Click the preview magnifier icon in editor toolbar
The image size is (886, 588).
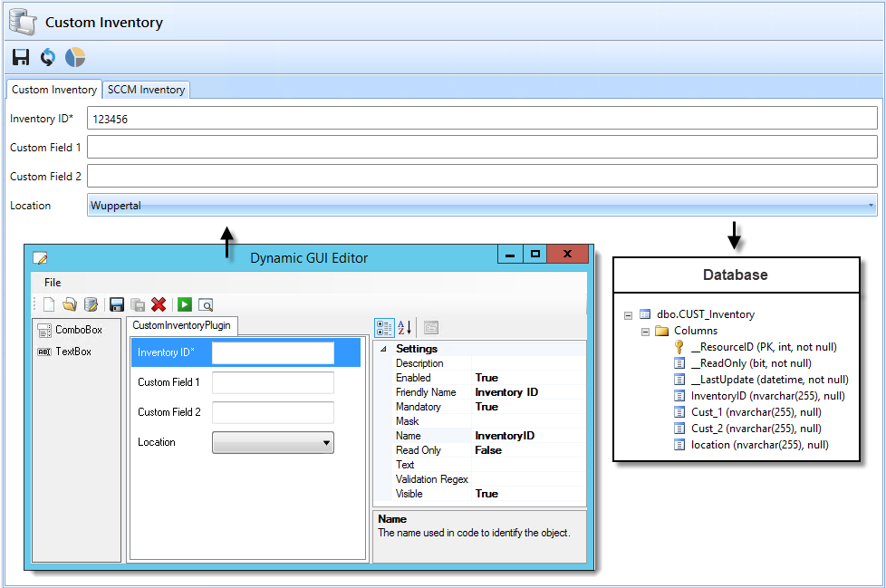(206, 305)
